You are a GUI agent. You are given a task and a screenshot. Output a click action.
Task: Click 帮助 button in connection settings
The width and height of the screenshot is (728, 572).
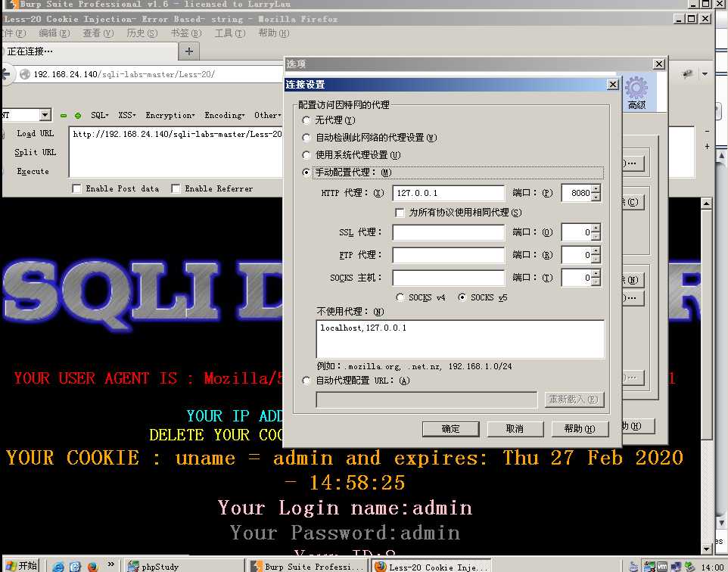(580, 429)
